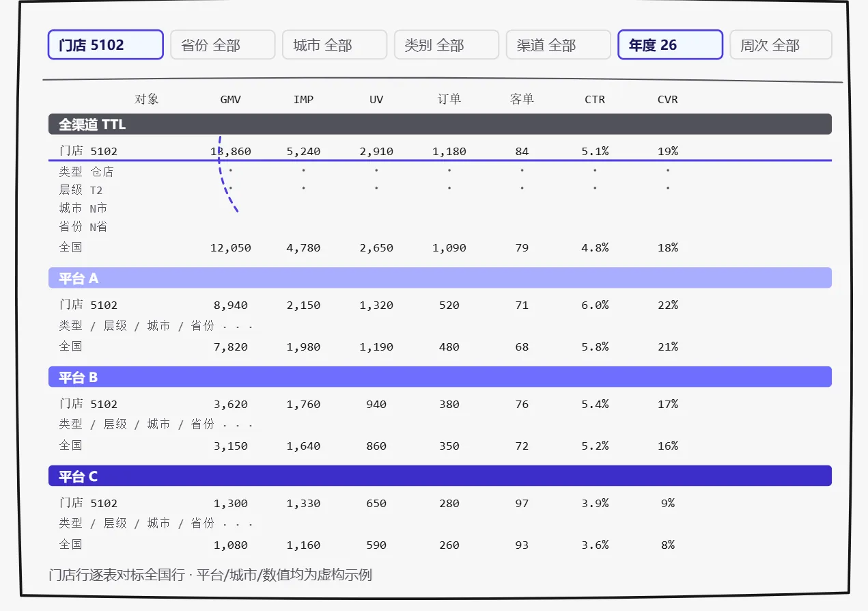Click the IMP column header
The width and height of the screenshot is (868, 611).
pyautogui.click(x=303, y=100)
